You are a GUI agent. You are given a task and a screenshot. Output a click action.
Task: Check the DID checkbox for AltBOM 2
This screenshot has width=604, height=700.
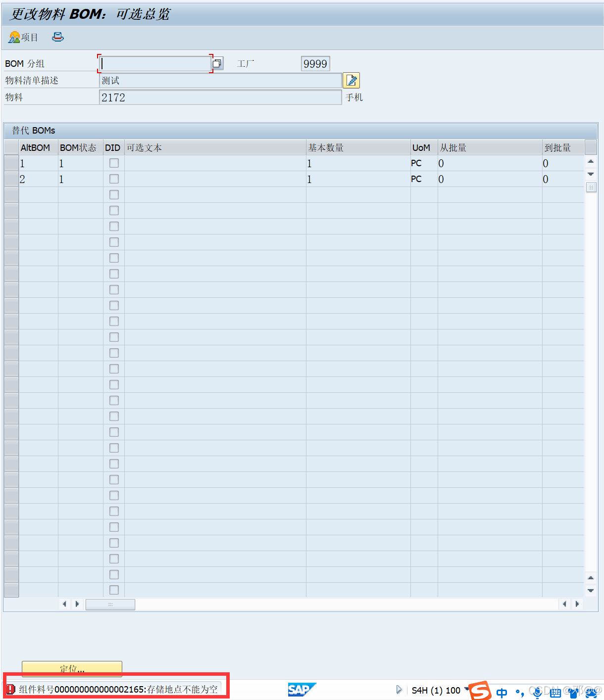[x=113, y=179]
